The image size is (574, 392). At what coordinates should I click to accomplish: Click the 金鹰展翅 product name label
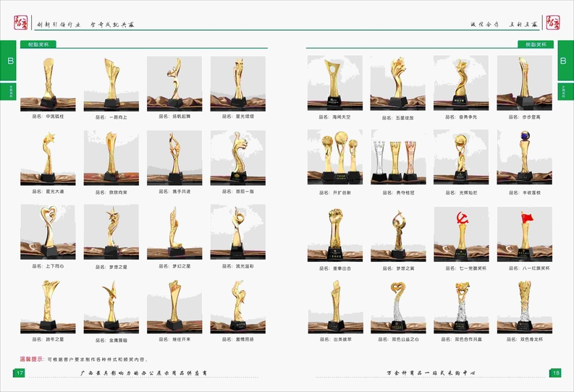pos(111,339)
